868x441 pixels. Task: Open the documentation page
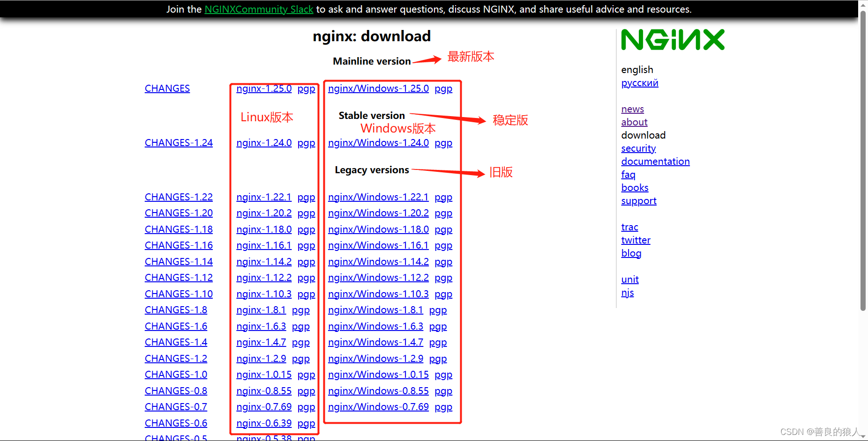[x=655, y=162]
